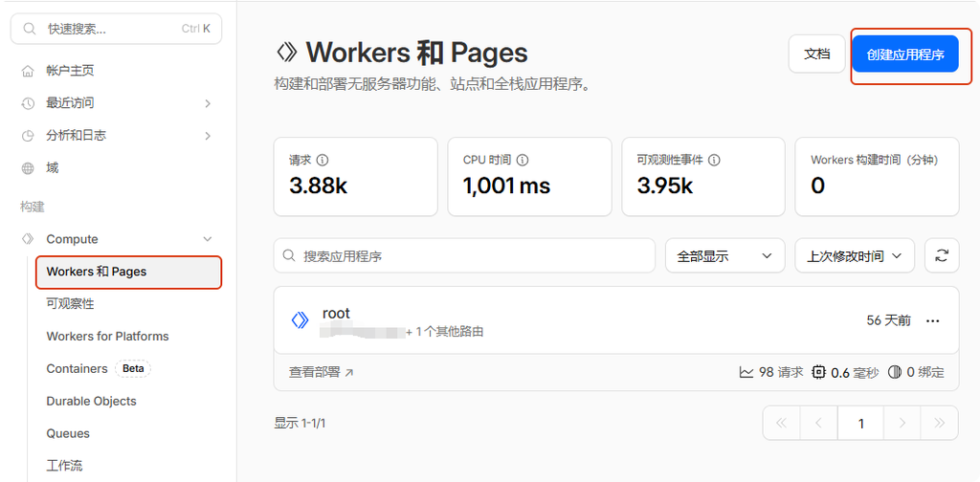
Task: Click the Compute diamond icon in sidebar
Action: [28, 239]
